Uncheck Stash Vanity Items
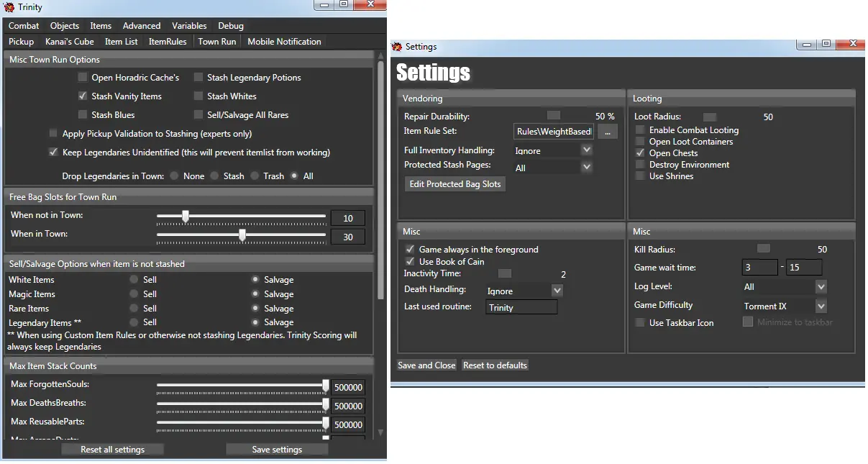The height and width of the screenshot is (464, 868). click(82, 96)
